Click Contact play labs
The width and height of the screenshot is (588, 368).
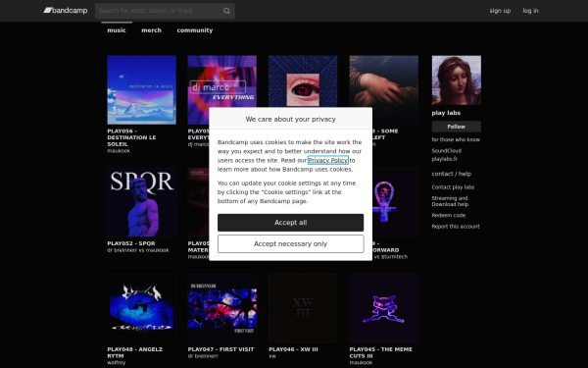(453, 187)
